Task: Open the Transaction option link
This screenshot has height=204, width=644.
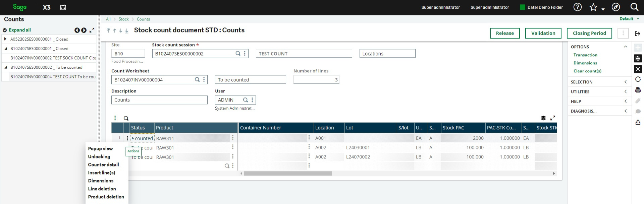Action: (585, 55)
